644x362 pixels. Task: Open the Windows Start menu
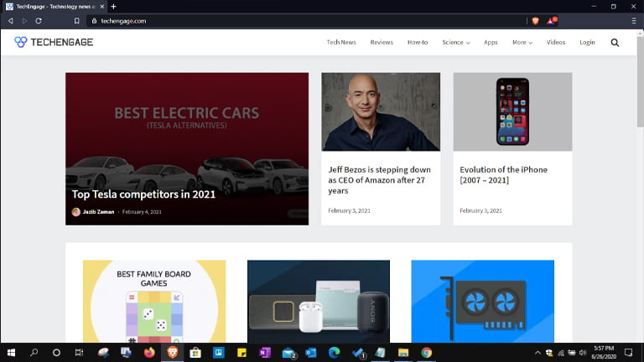pyautogui.click(x=11, y=353)
